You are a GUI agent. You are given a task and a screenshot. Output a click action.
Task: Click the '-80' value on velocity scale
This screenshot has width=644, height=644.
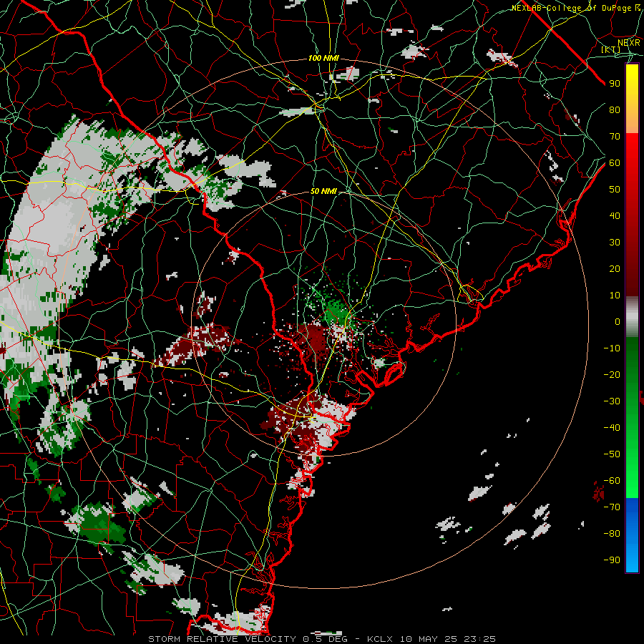click(x=612, y=534)
